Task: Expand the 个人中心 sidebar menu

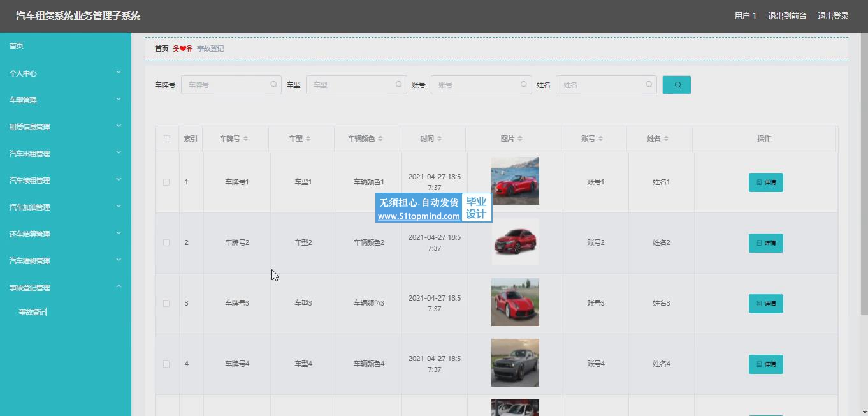Action: click(66, 73)
